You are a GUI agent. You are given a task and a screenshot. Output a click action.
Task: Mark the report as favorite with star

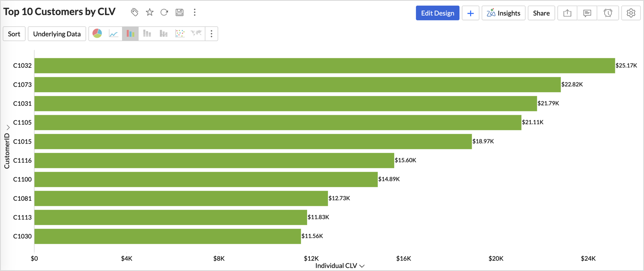coord(150,12)
